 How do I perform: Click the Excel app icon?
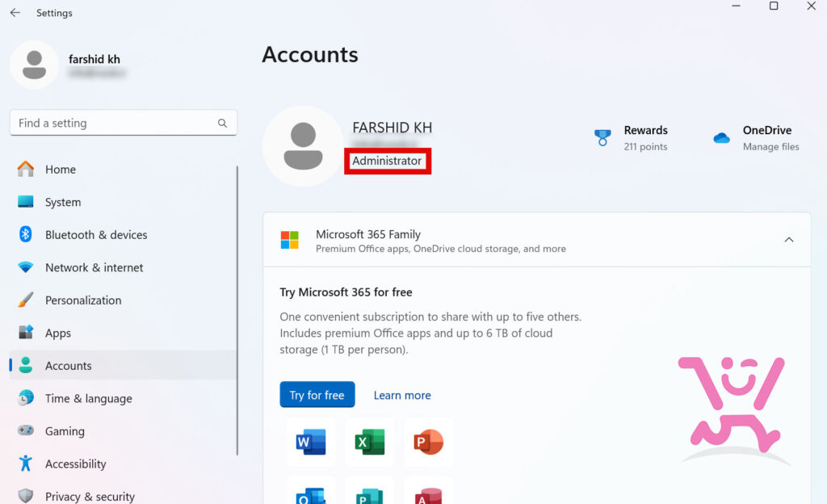pos(370,442)
